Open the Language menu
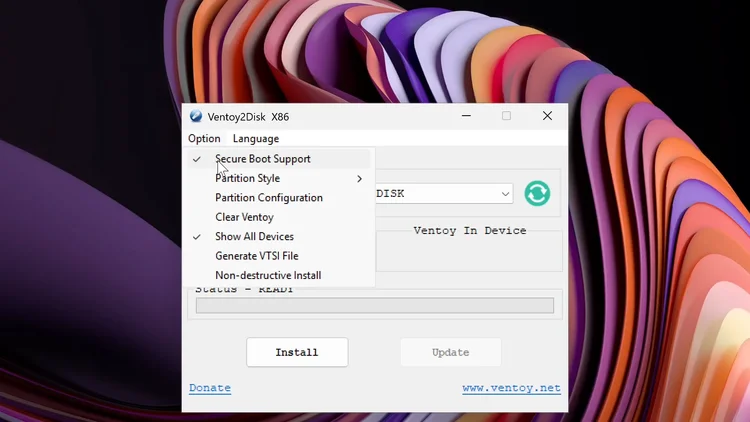 click(256, 139)
